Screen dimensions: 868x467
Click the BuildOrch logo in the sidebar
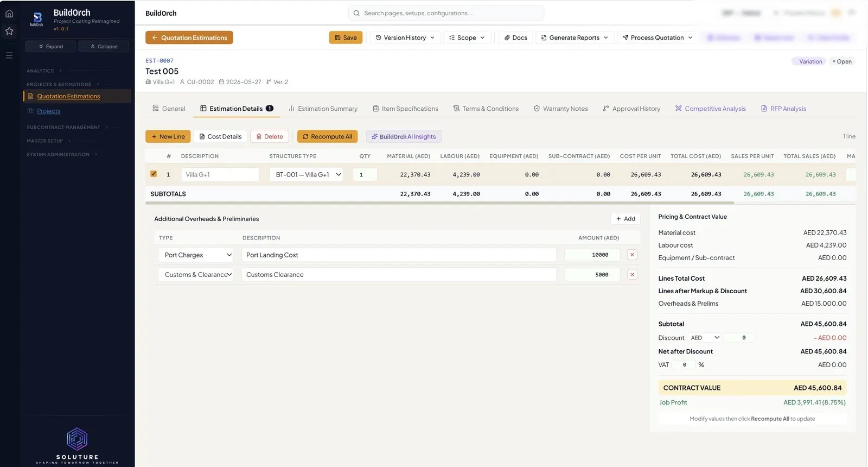pos(37,19)
